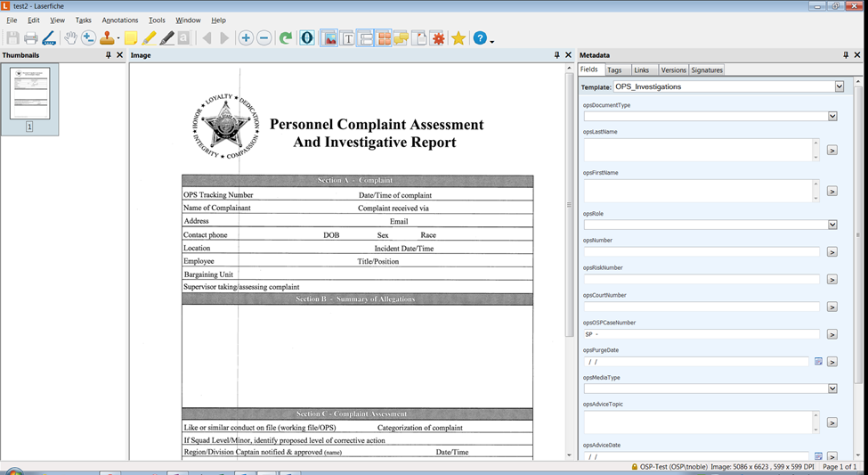The width and height of the screenshot is (868, 475).
Task: Click the opsLastName text field
Action: (698, 151)
